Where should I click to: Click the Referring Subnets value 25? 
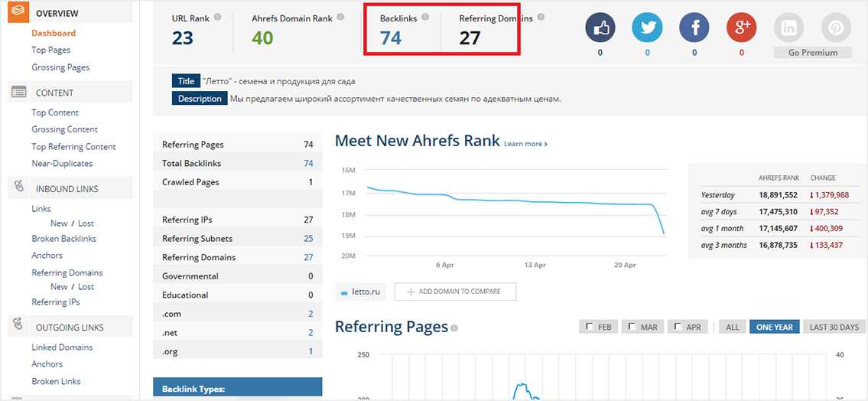[x=308, y=239]
